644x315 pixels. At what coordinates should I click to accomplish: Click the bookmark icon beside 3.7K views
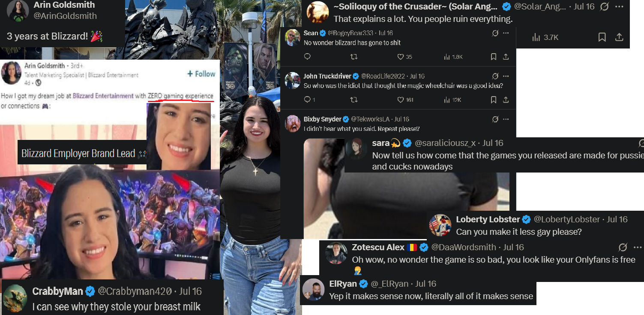click(602, 37)
